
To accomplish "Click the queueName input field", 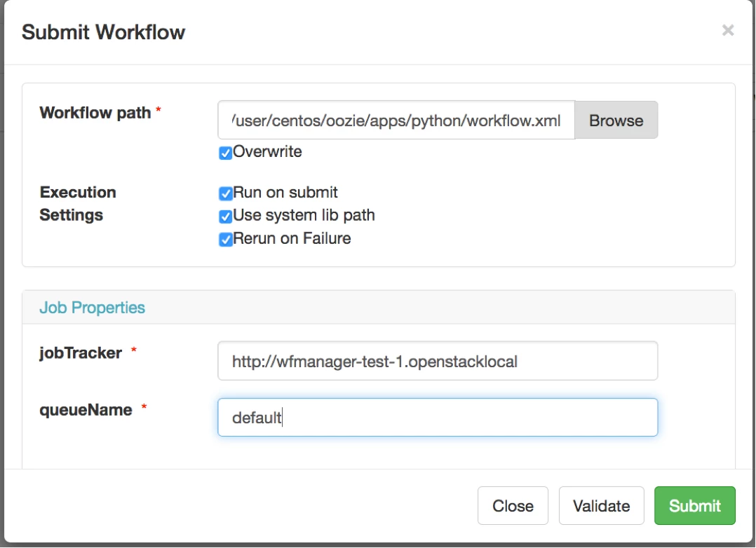I will [x=438, y=418].
